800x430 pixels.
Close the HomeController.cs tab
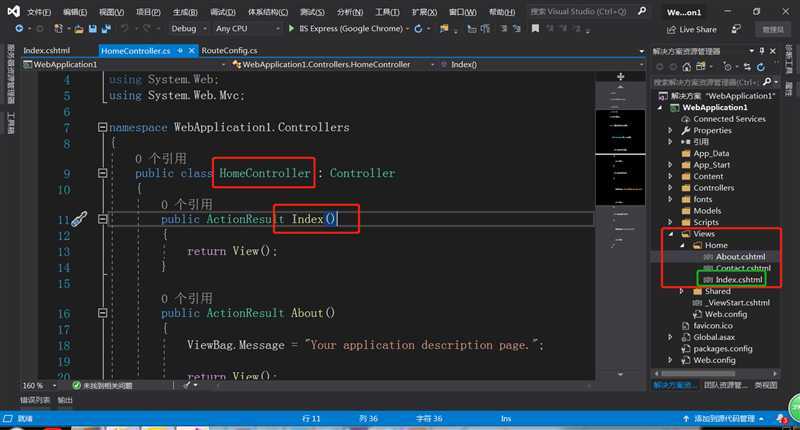192,50
